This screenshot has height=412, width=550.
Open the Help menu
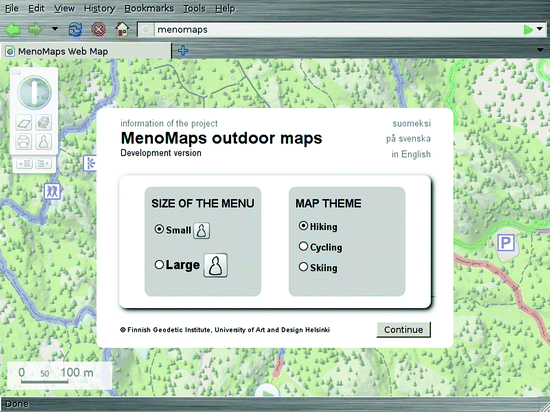coord(225,8)
